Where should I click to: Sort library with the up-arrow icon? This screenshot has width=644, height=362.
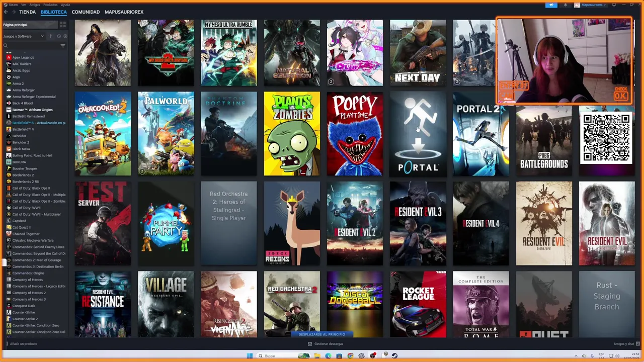50,36
